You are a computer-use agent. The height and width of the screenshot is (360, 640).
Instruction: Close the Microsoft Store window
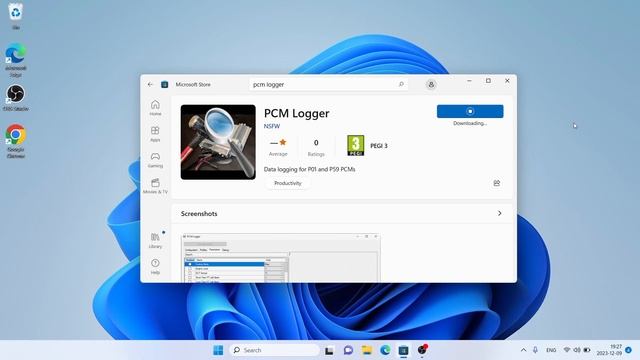click(507, 81)
